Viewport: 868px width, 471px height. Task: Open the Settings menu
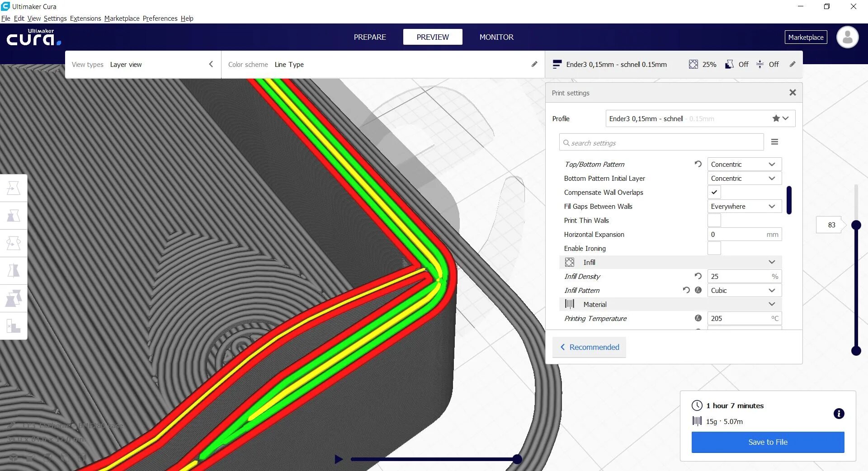(x=55, y=19)
